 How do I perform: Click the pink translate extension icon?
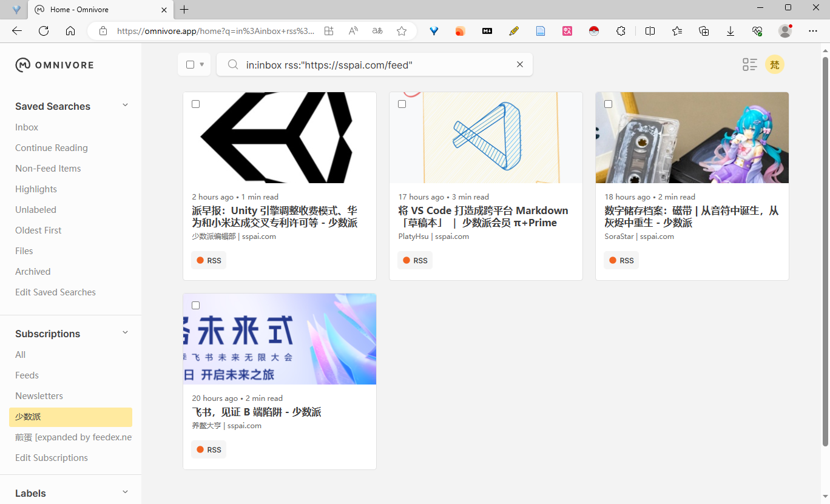(x=567, y=31)
